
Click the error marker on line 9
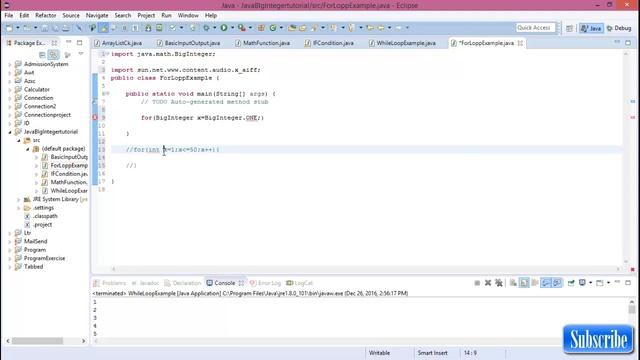95,118
